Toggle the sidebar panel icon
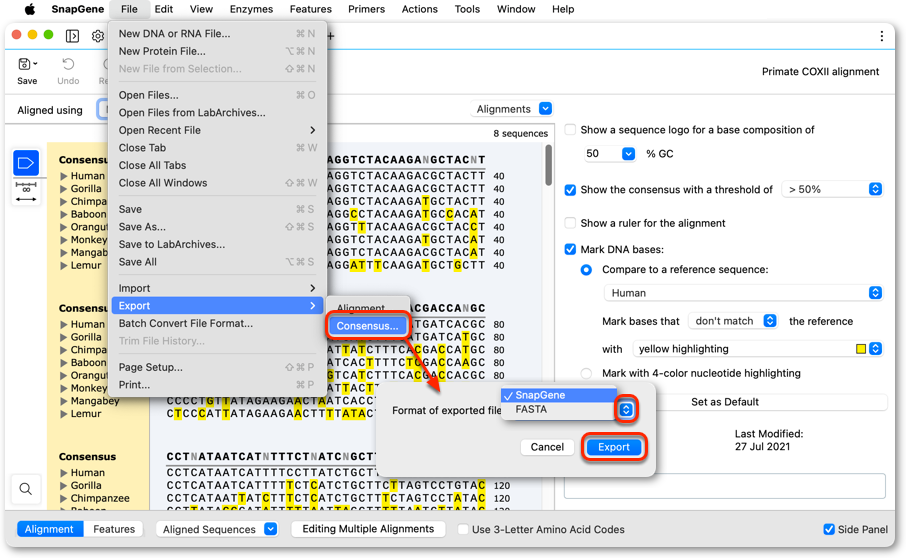906x558 pixels. click(72, 36)
